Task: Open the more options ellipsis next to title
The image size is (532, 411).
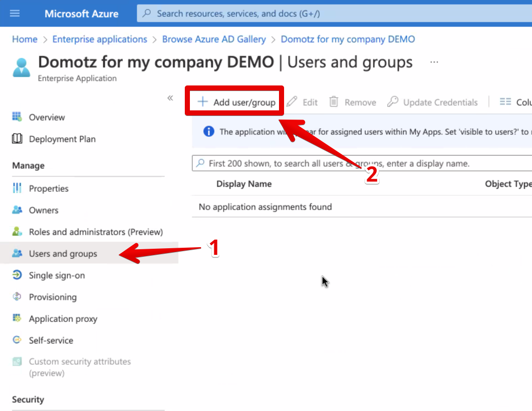Action: point(434,62)
